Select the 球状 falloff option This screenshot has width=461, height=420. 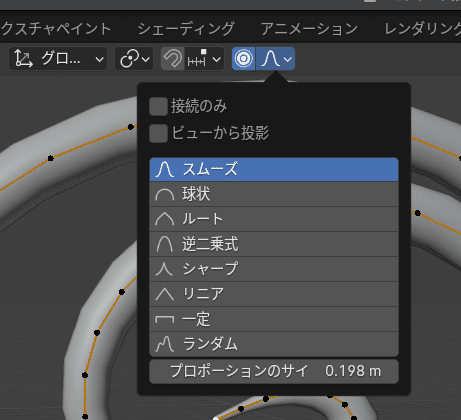click(x=274, y=194)
